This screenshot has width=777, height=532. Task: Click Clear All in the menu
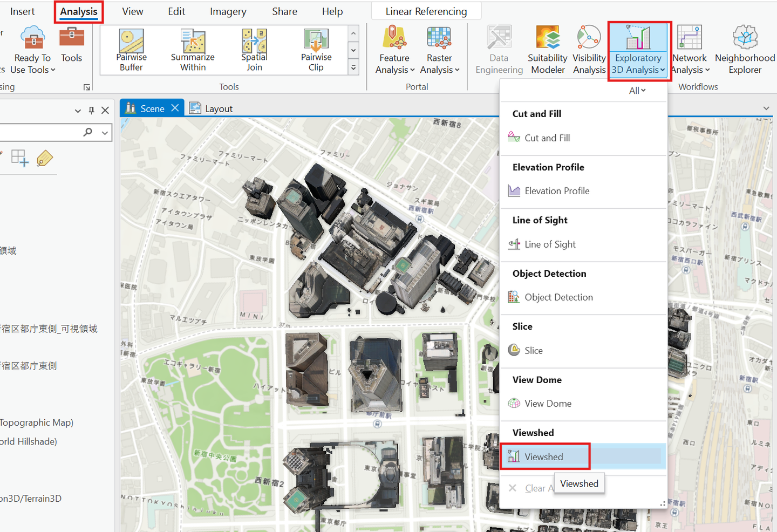click(x=531, y=488)
